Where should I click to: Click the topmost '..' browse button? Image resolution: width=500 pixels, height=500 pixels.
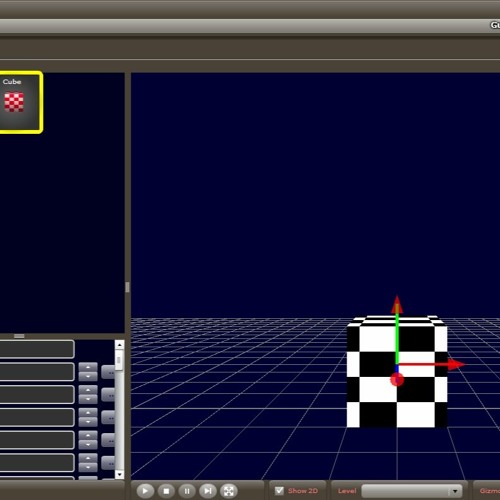click(108, 372)
